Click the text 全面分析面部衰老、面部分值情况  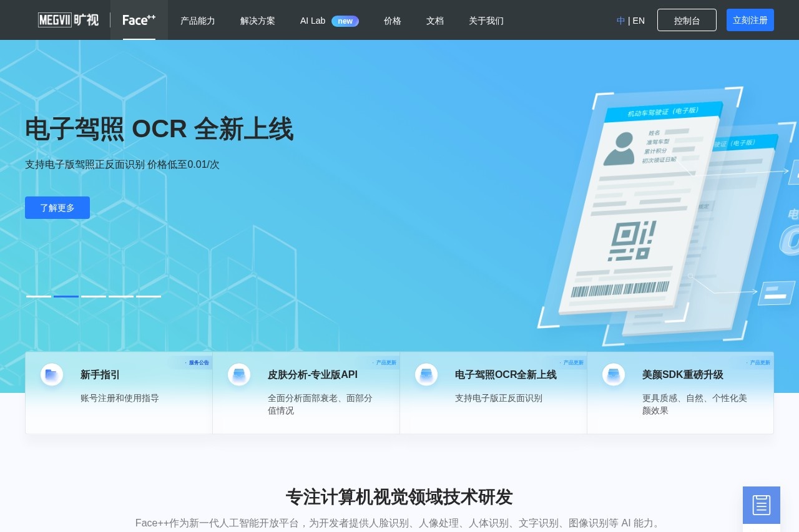point(320,404)
